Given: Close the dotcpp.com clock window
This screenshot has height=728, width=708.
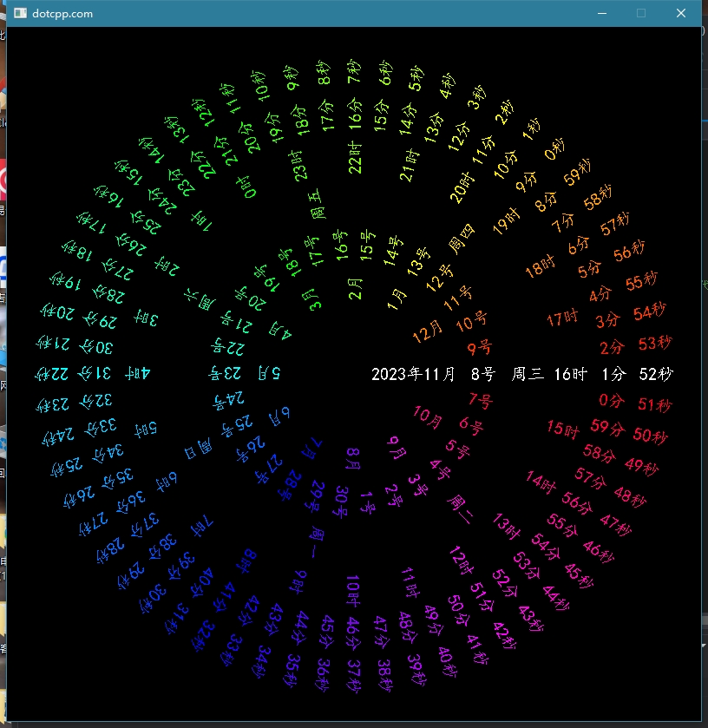Looking at the screenshot, I should point(681,14).
